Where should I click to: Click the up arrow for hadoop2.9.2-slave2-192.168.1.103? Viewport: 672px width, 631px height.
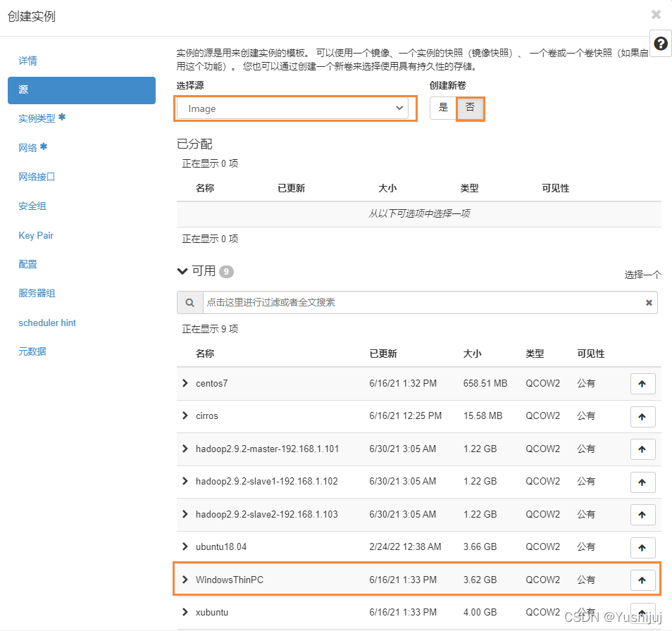(642, 515)
